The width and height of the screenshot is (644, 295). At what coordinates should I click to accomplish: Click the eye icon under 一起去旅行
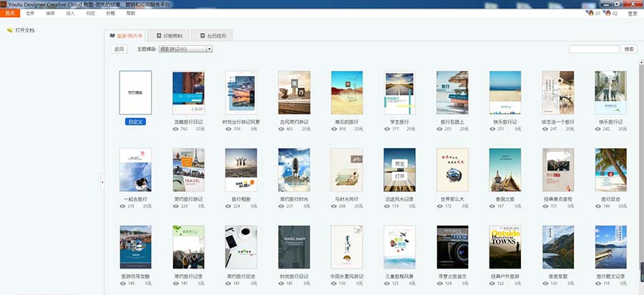pos(122,206)
